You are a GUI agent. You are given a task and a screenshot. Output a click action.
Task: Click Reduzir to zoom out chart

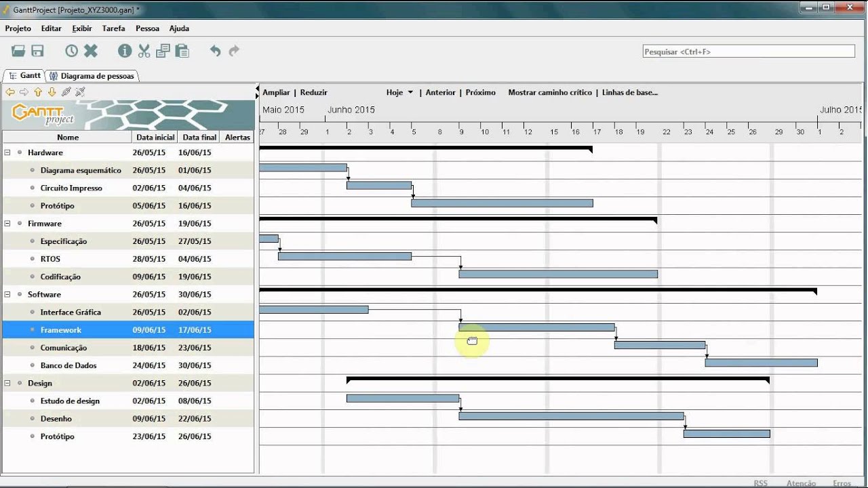tap(313, 92)
